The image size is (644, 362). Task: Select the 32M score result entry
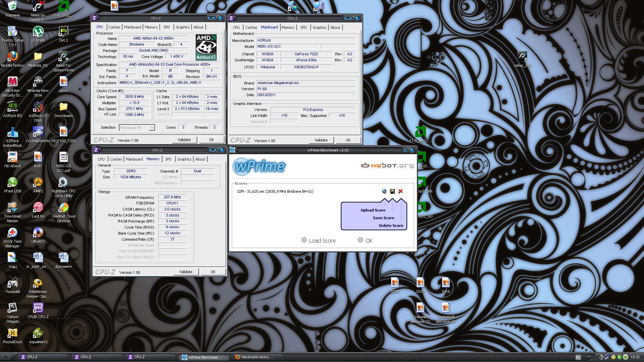tap(275, 191)
